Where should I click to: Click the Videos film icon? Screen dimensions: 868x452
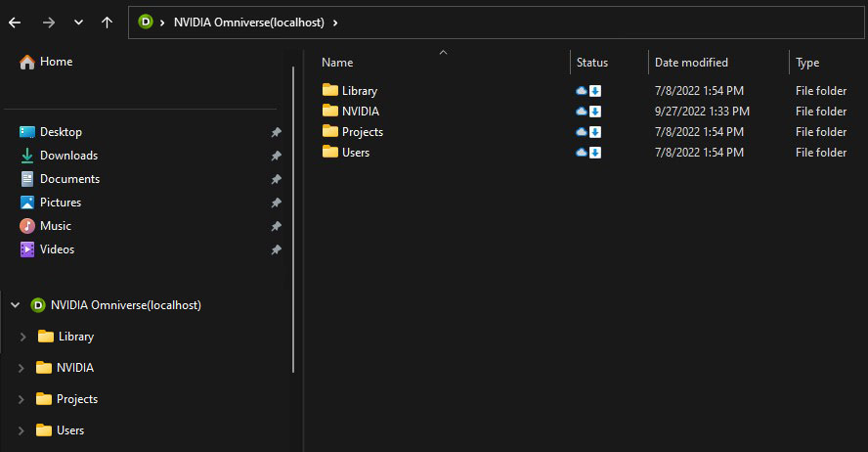(27, 249)
